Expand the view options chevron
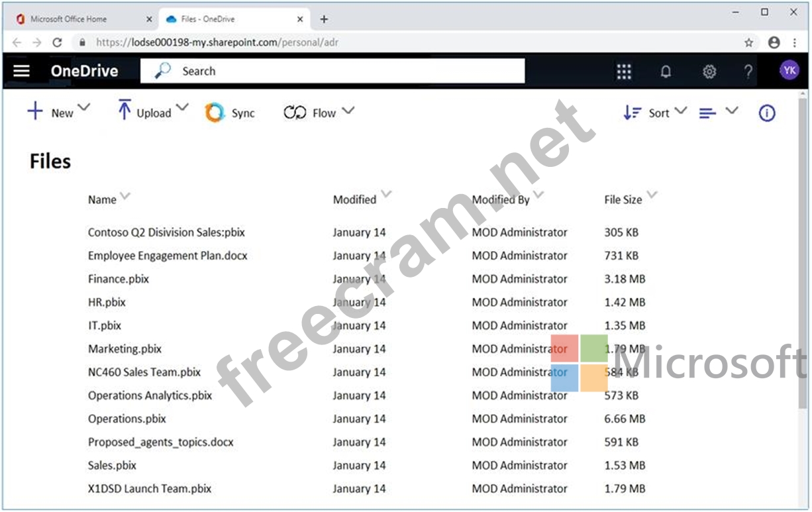This screenshot has height=512, width=812. point(731,111)
